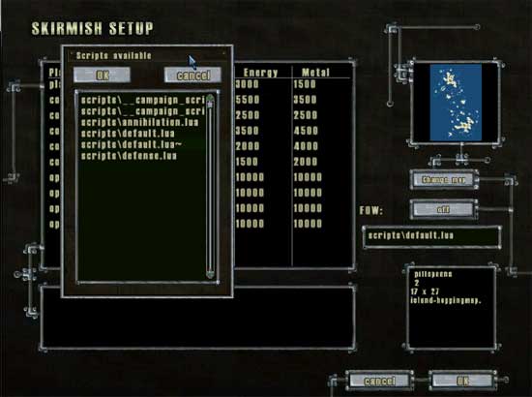This screenshot has width=532, height=397.
Task: Click the 4500 metal value cell
Action: pyautogui.click(x=306, y=131)
